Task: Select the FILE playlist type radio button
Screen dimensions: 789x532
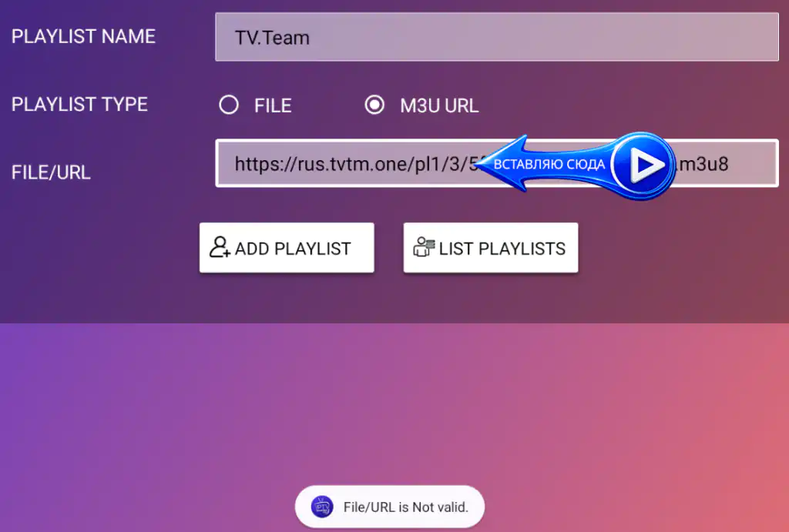Action: pyautogui.click(x=229, y=105)
